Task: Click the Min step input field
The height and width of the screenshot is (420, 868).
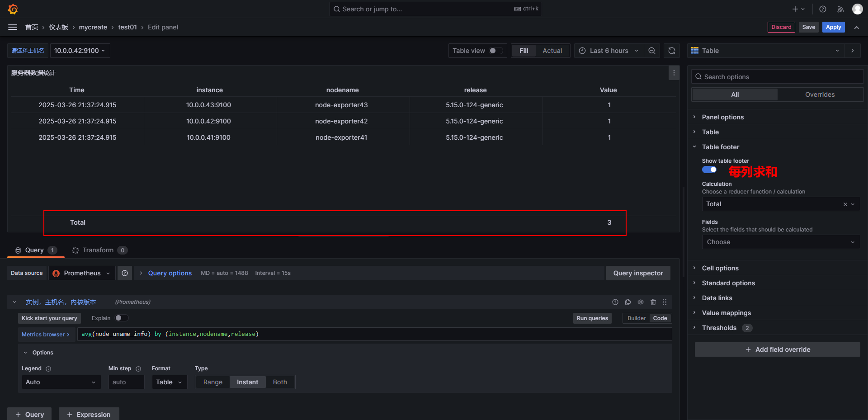Action: click(x=127, y=382)
